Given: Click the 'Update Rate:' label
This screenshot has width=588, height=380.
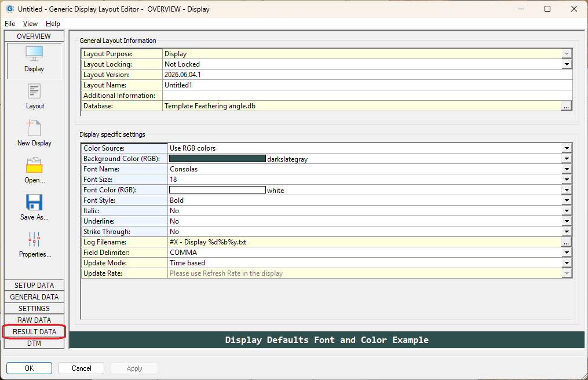Looking at the screenshot, I should coord(103,273).
